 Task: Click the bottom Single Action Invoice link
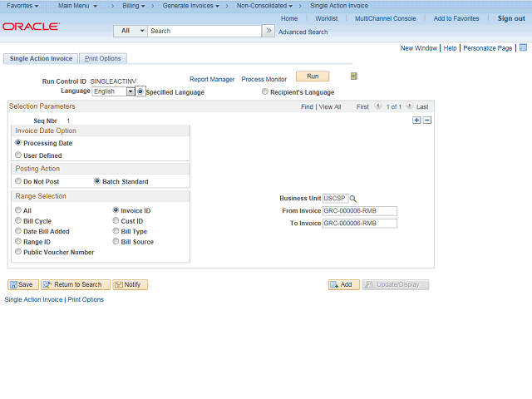coord(33,299)
